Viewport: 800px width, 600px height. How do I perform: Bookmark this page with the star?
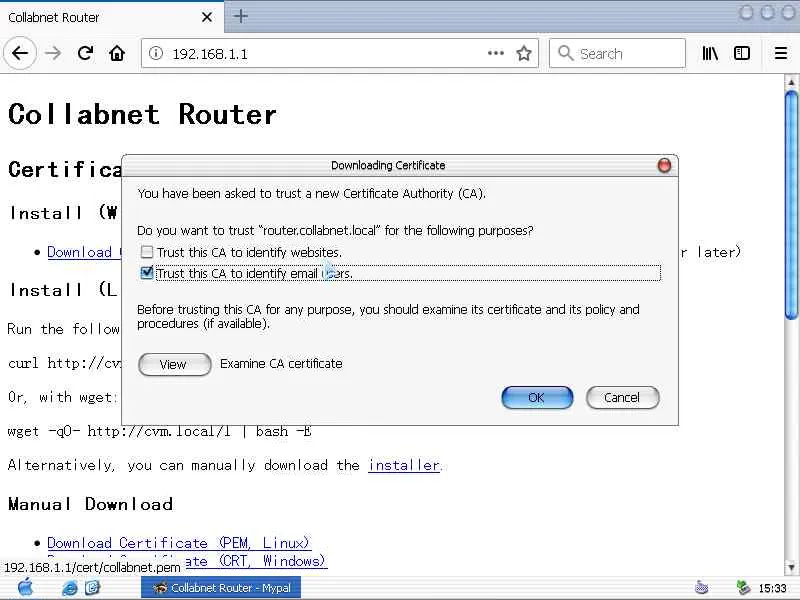point(524,53)
